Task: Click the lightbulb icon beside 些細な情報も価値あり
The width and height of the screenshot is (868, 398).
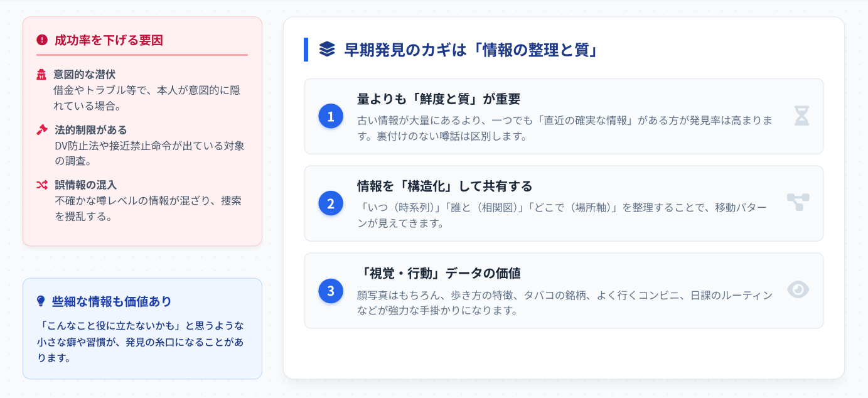Action: pyautogui.click(x=41, y=301)
